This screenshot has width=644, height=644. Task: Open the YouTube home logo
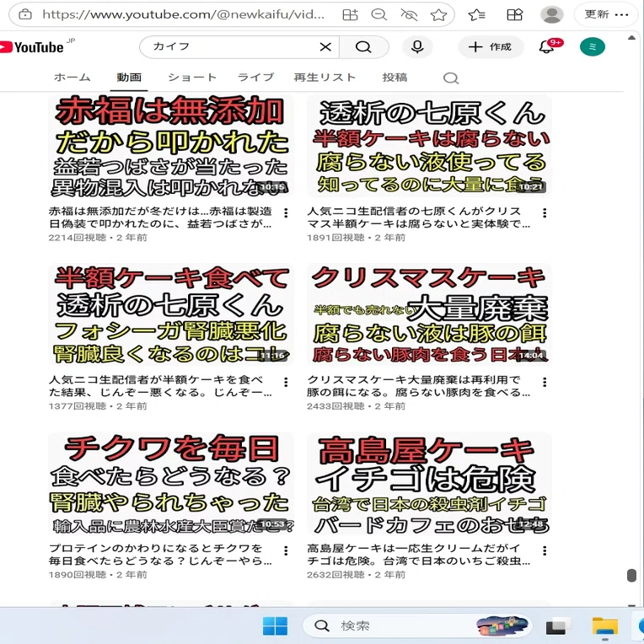32,47
